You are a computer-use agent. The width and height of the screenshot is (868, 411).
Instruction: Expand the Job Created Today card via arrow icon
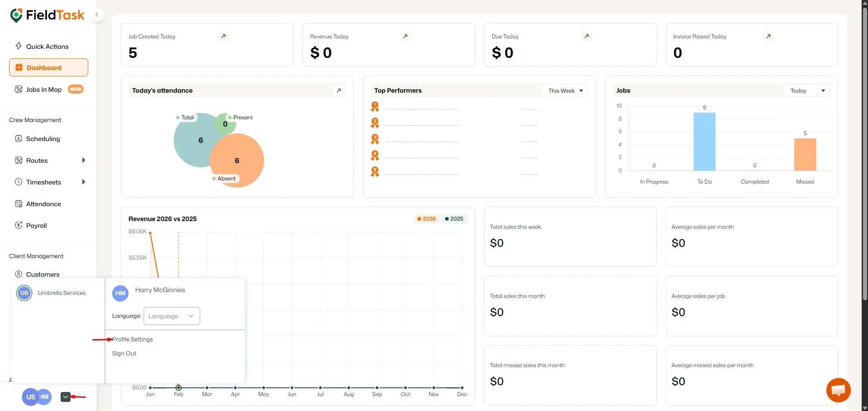[x=223, y=36]
